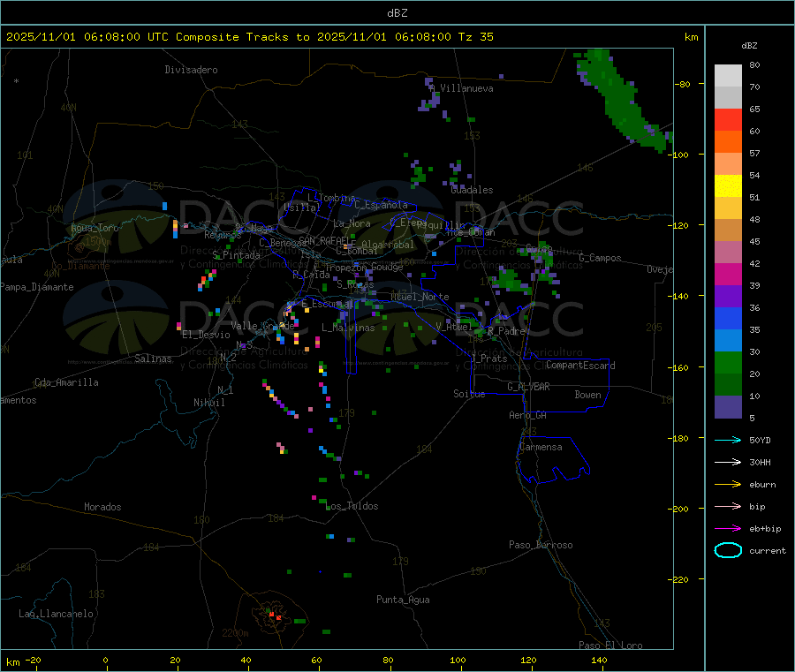Click the 30HM white arrow legend icon
This screenshot has width=795, height=672.
tap(728, 462)
